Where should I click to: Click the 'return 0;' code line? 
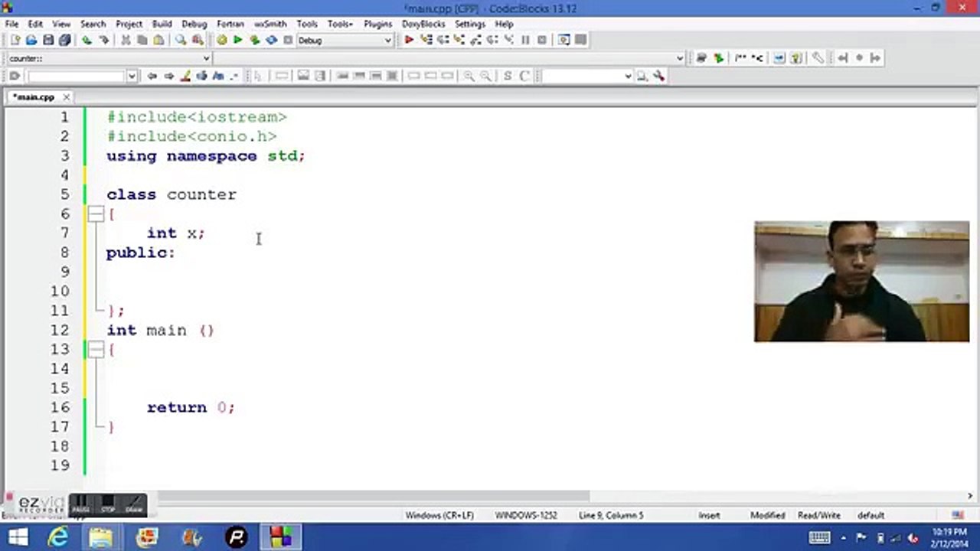(x=191, y=407)
